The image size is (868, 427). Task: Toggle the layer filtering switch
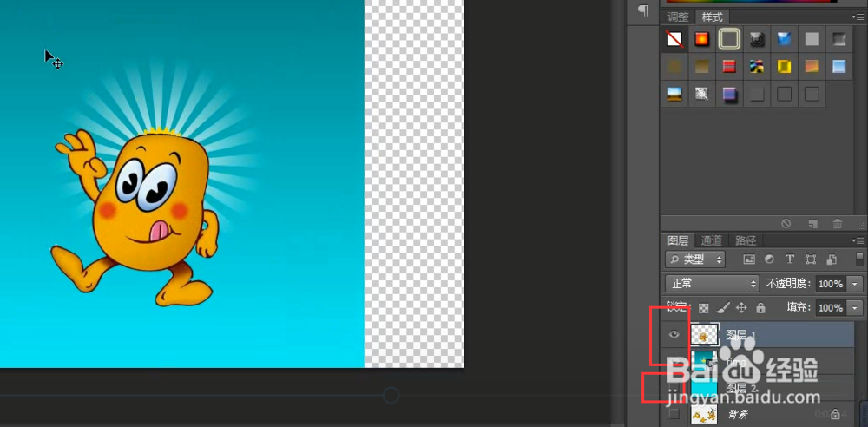858,259
